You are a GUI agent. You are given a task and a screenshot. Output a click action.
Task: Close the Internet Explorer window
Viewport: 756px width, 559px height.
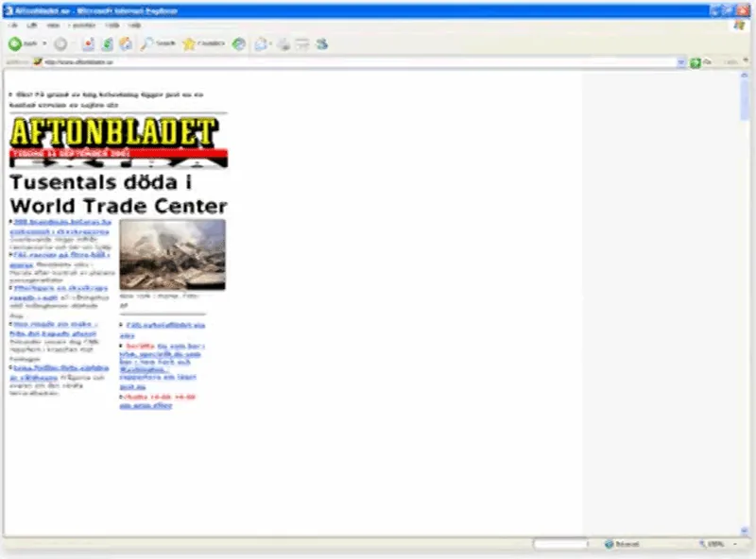(743, 10)
